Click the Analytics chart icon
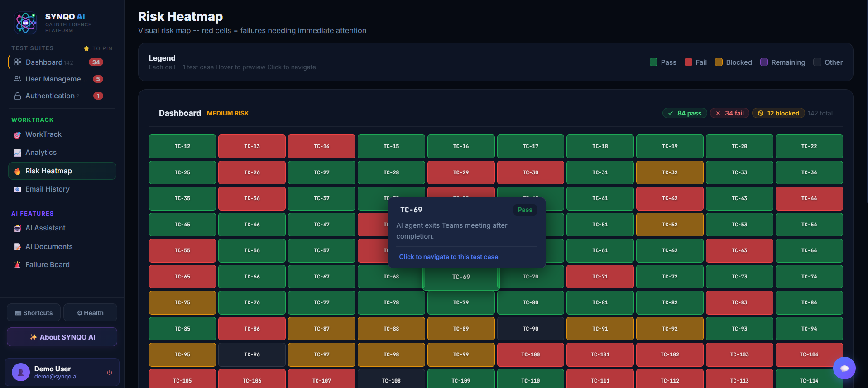Image resolution: width=868 pixels, height=388 pixels. click(x=17, y=153)
